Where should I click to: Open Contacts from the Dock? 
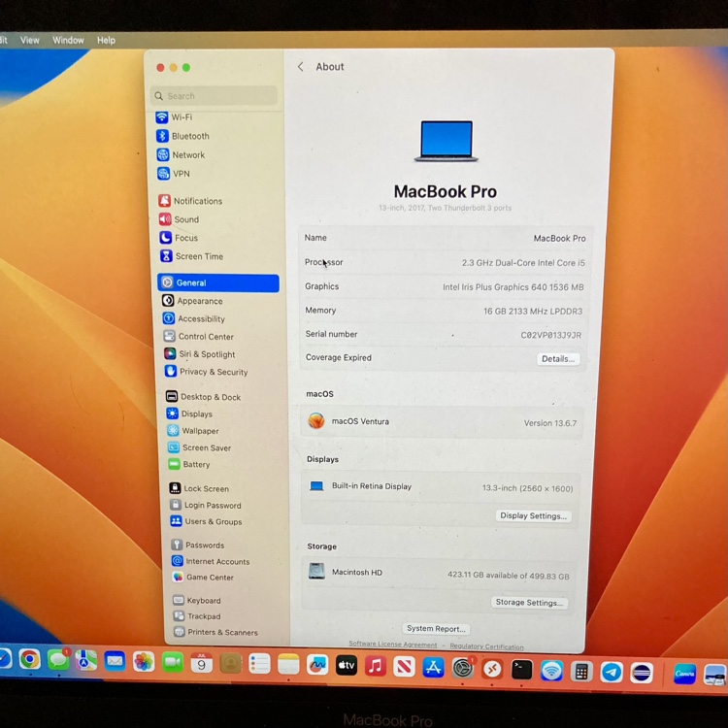(x=231, y=664)
